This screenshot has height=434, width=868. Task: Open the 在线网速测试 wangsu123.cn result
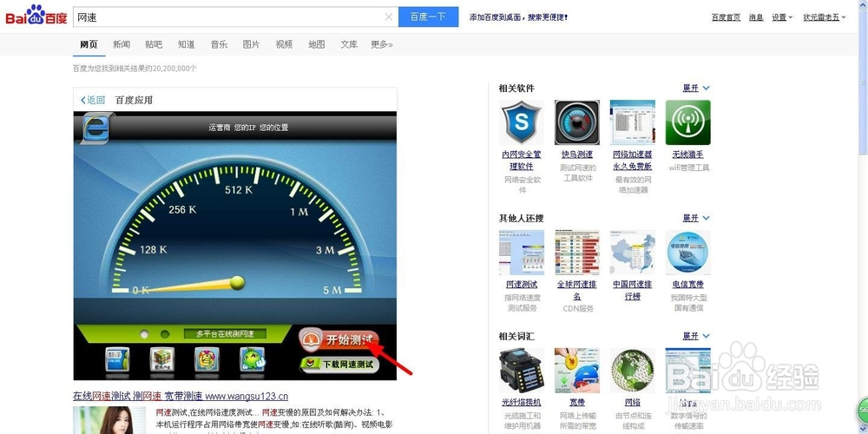pyautogui.click(x=181, y=396)
